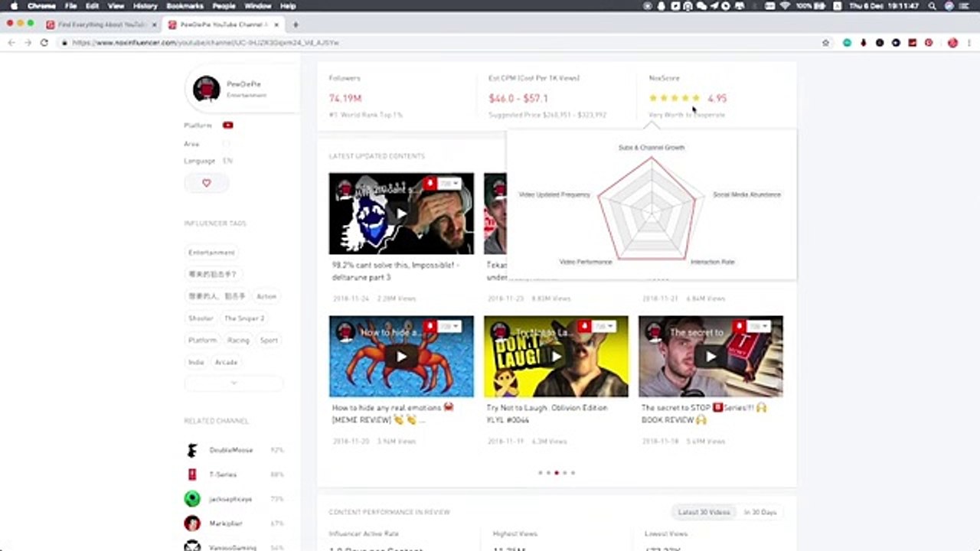The width and height of the screenshot is (980, 551).
Task: Switch to Find Everything About YouTube tab
Action: pos(100,24)
